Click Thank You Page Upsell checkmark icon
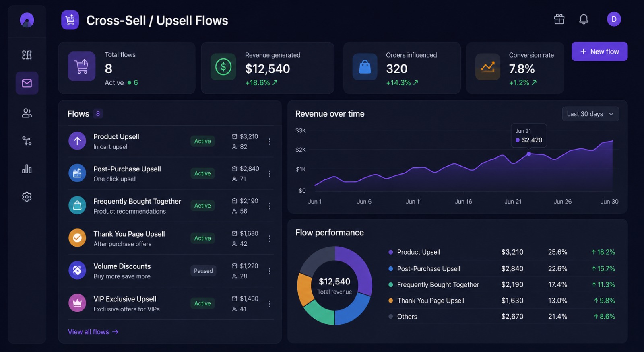Viewport: 644px width, 352px height. pyautogui.click(x=77, y=238)
